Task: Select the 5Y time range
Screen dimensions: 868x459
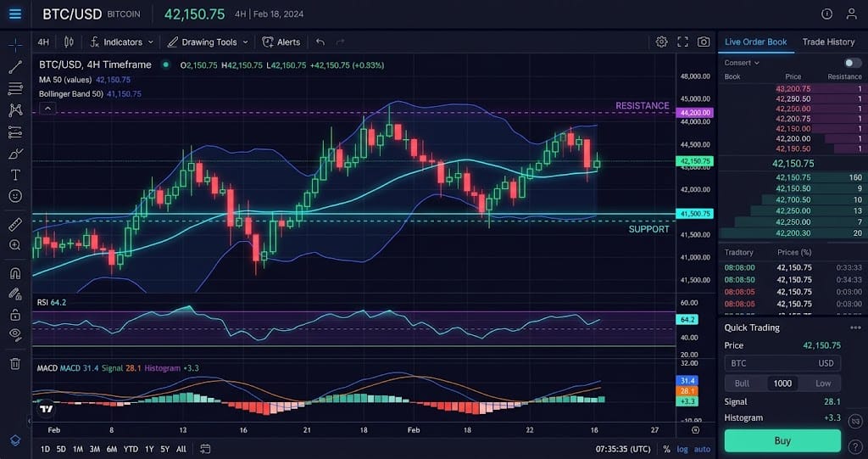Action: (x=165, y=449)
